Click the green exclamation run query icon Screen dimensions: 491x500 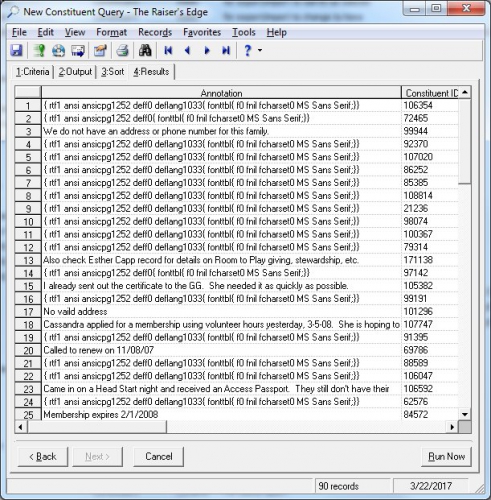click(40, 51)
